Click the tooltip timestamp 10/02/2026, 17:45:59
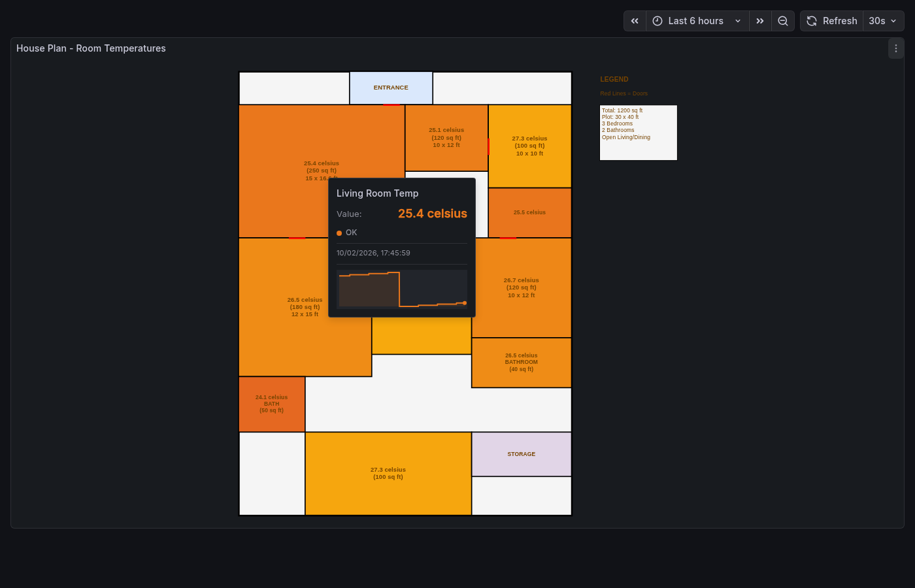This screenshot has height=588, width=915. pyautogui.click(x=373, y=253)
